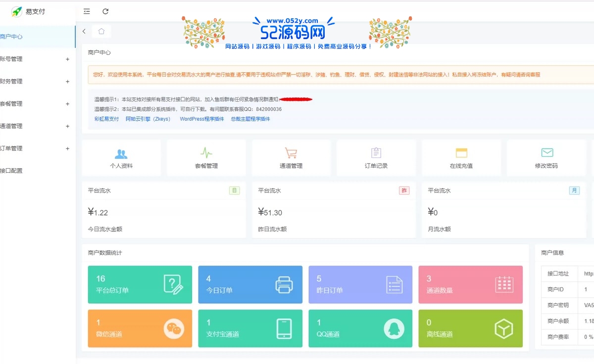Expand 账号管理 with its plus sign

point(68,59)
